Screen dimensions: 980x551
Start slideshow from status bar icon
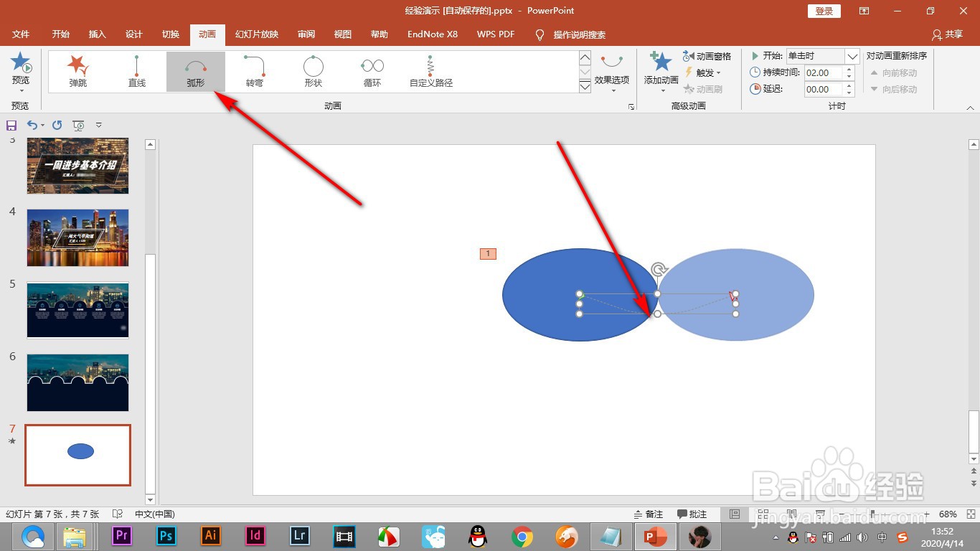coord(820,514)
